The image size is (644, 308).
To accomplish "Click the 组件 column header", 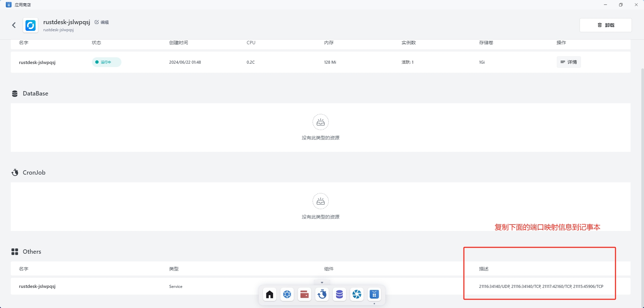I will click(x=329, y=269).
